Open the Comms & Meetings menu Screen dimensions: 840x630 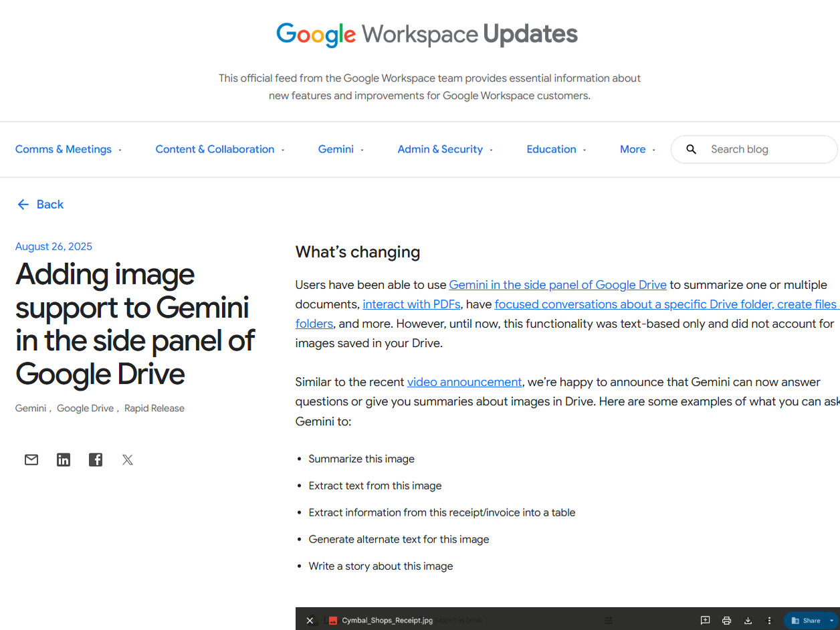click(x=63, y=149)
